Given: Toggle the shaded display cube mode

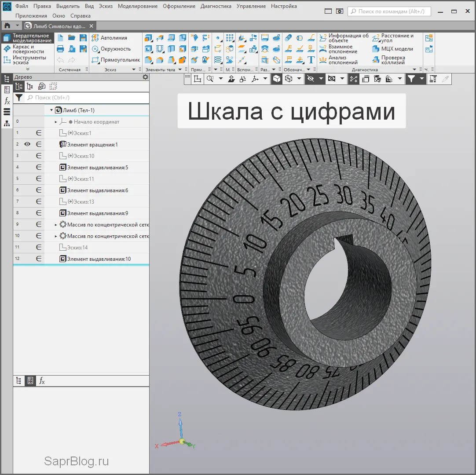Looking at the screenshot, I should 277,79.
